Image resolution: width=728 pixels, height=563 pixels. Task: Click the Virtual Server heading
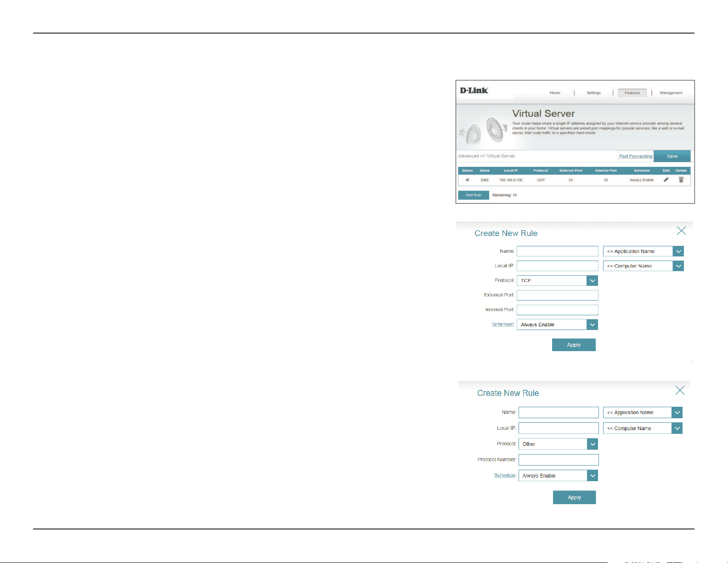pyautogui.click(x=543, y=114)
